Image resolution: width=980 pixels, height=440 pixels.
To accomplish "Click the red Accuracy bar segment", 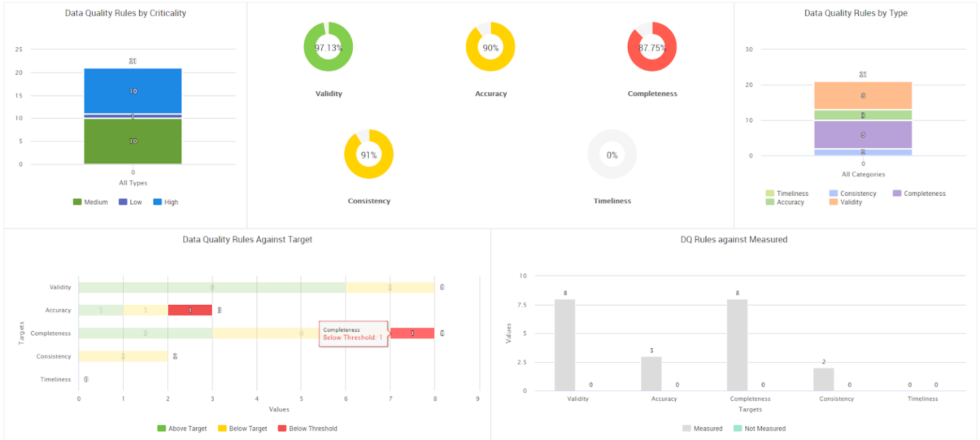I will 189,310.
